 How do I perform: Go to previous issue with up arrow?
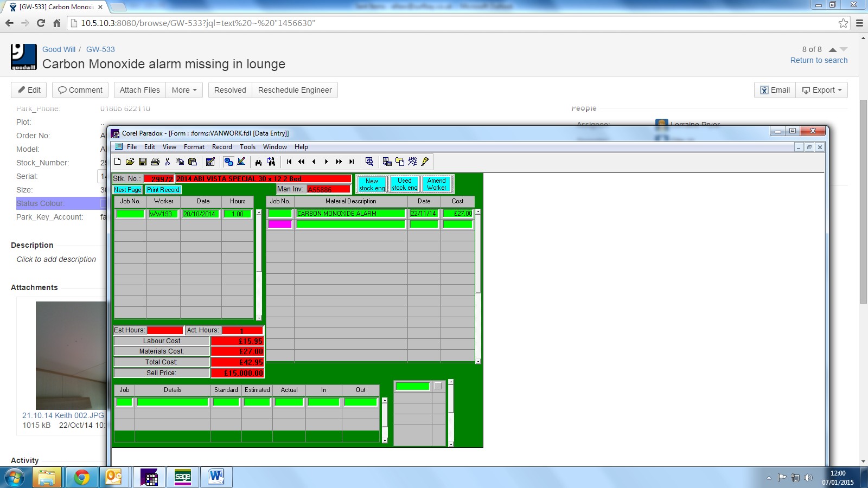pos(832,49)
